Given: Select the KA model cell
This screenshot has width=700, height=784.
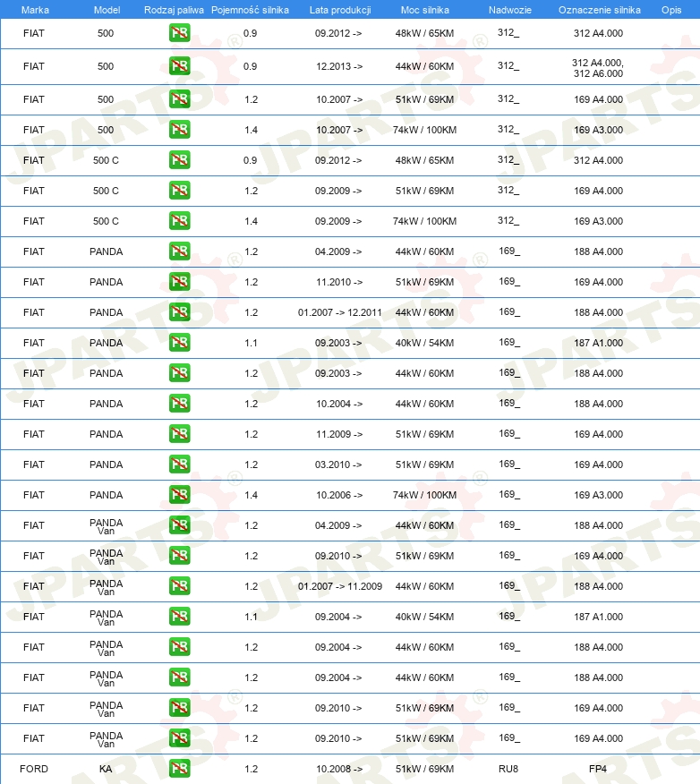Looking at the screenshot, I should pyautogui.click(x=106, y=769).
